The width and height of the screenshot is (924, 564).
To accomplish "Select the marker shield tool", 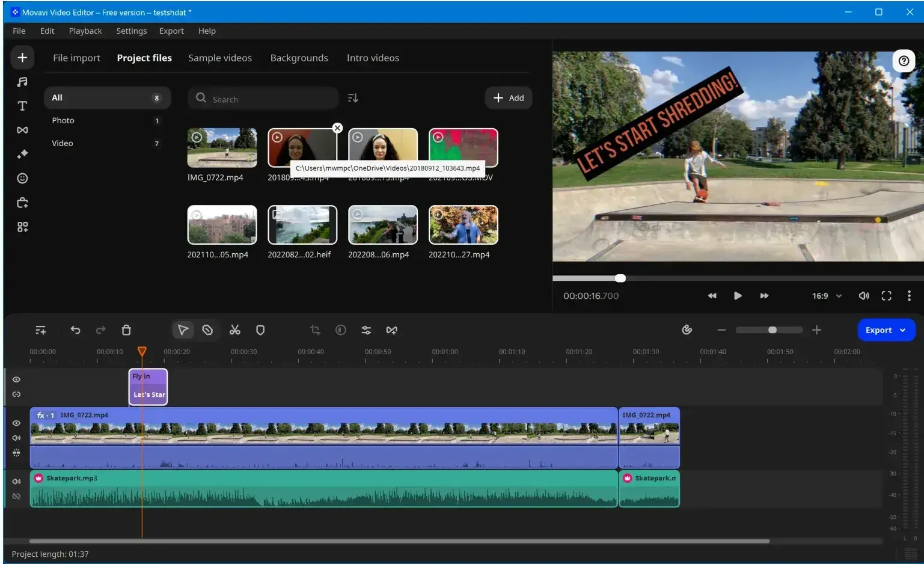I will 260,330.
